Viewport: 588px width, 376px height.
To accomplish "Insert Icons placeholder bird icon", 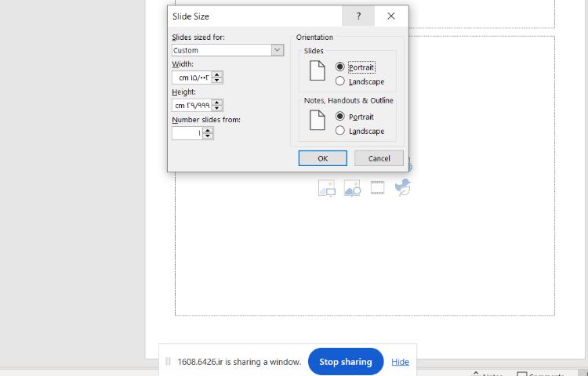I will click(403, 187).
